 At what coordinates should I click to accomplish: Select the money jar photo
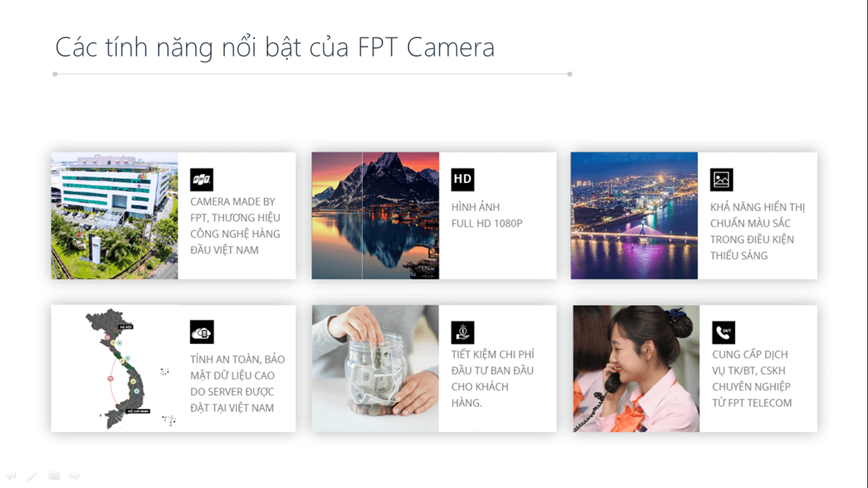point(375,369)
